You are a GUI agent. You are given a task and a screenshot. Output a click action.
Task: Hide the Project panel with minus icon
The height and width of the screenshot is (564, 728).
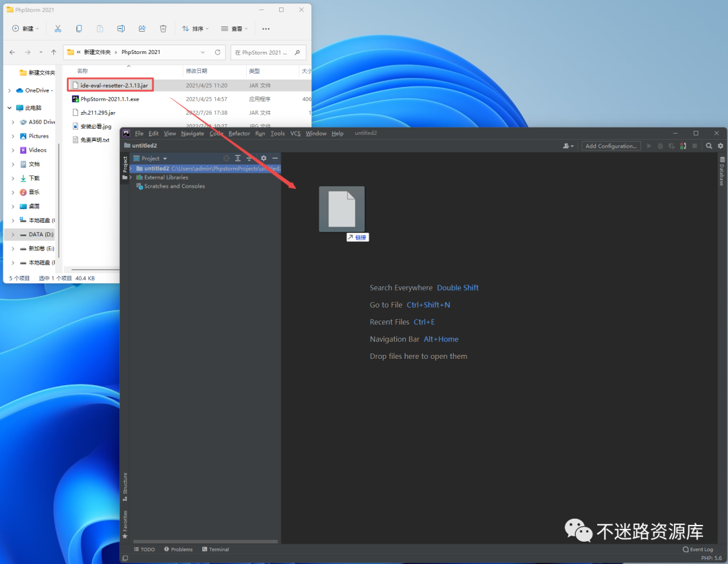[275, 159]
